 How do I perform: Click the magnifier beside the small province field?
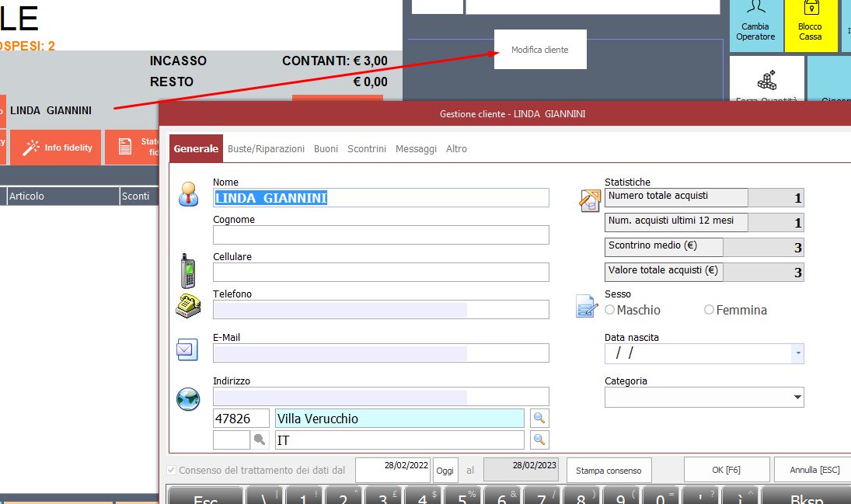260,440
